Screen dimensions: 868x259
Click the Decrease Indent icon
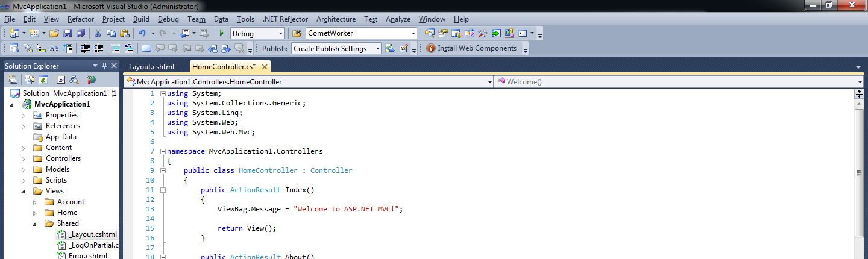(x=86, y=48)
